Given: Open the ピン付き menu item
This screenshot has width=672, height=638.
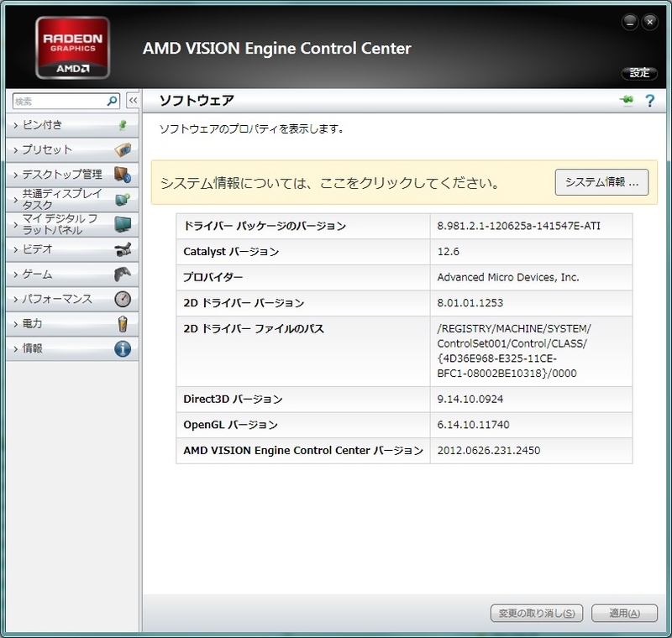Looking at the screenshot, I should click(72, 125).
